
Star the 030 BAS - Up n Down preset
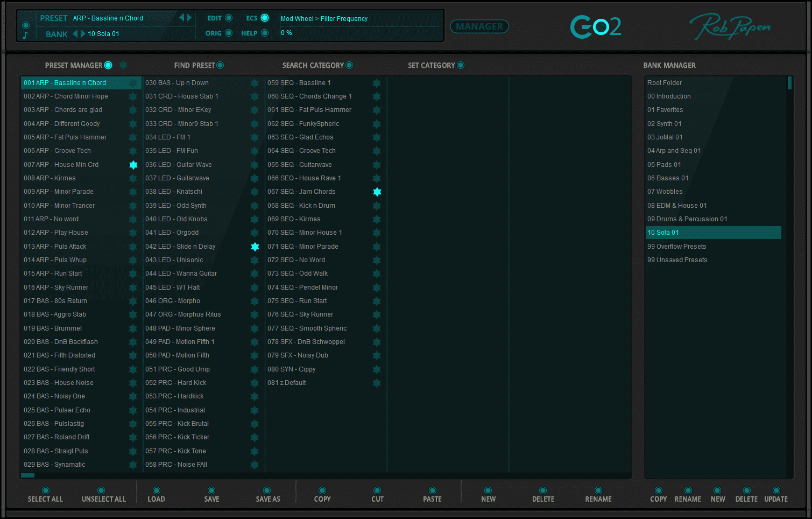tap(255, 83)
